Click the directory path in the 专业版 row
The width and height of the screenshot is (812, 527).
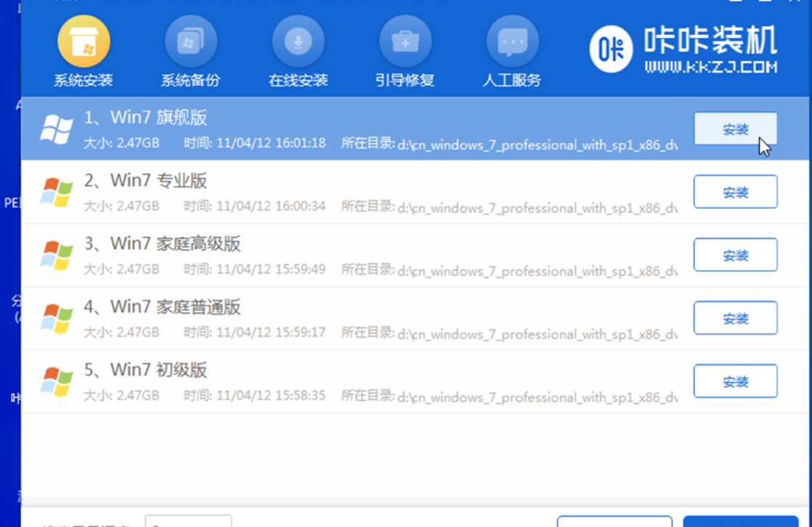click(537, 208)
